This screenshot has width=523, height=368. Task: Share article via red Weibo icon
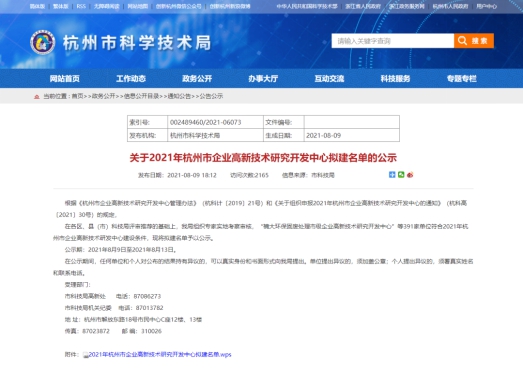click(x=410, y=174)
